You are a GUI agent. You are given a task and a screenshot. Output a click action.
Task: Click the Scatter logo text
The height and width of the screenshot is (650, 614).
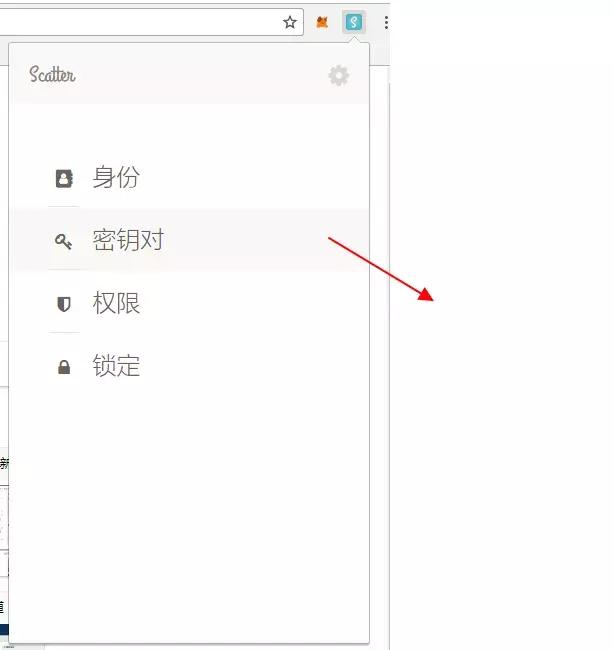tap(52, 75)
